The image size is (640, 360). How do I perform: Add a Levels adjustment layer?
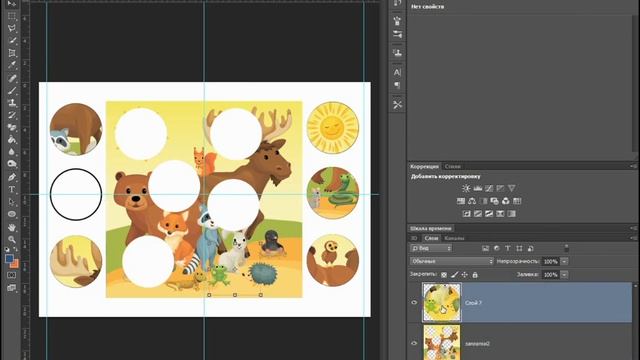(478, 188)
